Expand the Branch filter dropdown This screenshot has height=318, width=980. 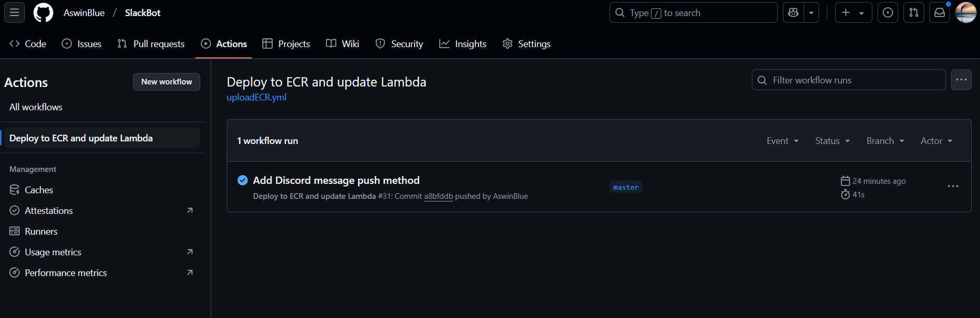(x=885, y=141)
